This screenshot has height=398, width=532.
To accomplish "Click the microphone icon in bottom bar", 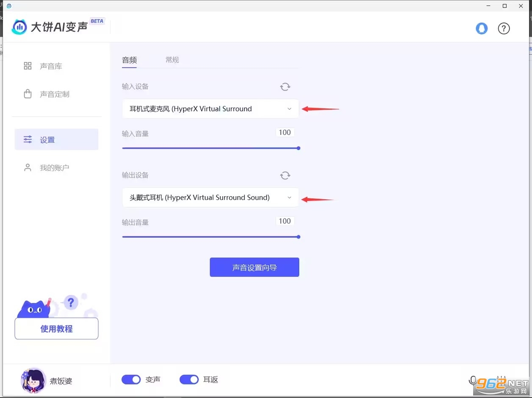I will 473,380.
